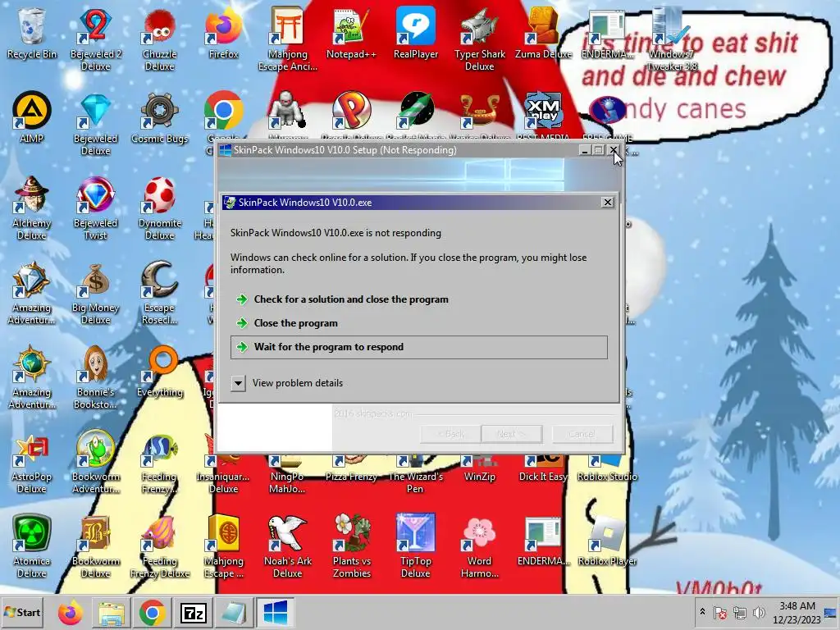
Task: Open the Recycle Bin desktop icon
Action: [32, 33]
